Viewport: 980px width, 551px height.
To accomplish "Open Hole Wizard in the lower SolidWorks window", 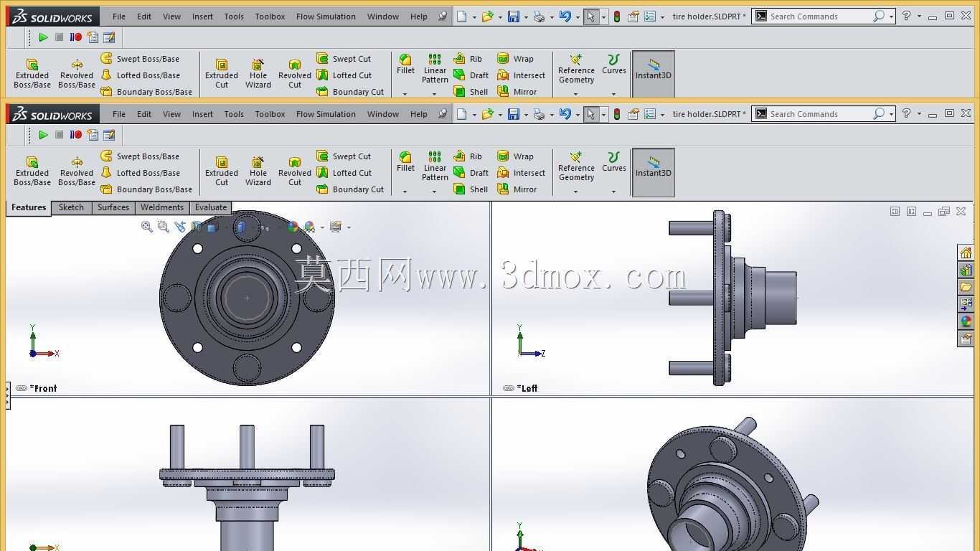I will (x=258, y=172).
